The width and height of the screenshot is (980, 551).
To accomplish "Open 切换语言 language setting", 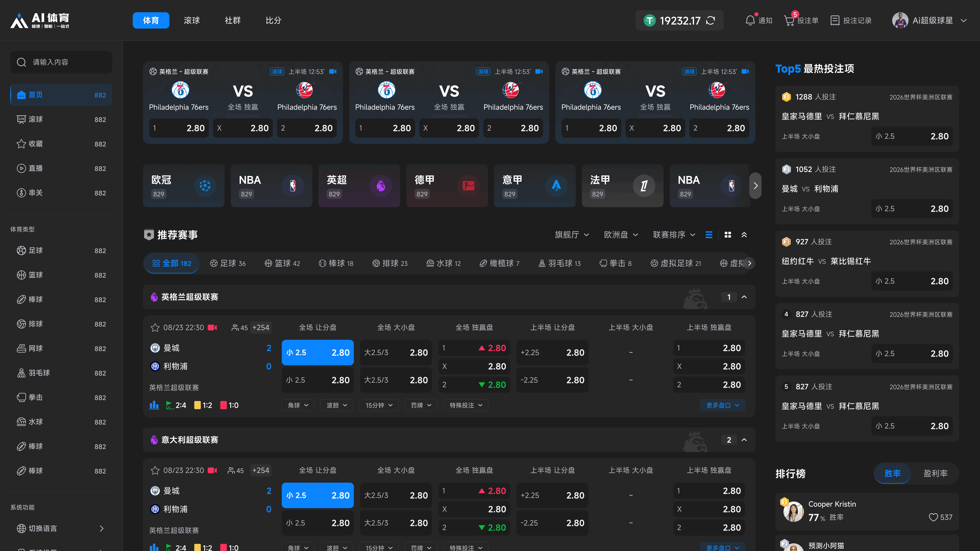I will point(61,529).
